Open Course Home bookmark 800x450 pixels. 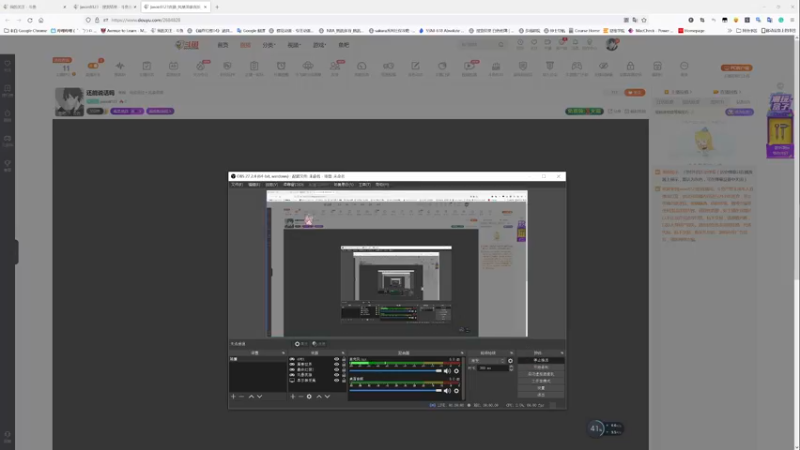584,31
